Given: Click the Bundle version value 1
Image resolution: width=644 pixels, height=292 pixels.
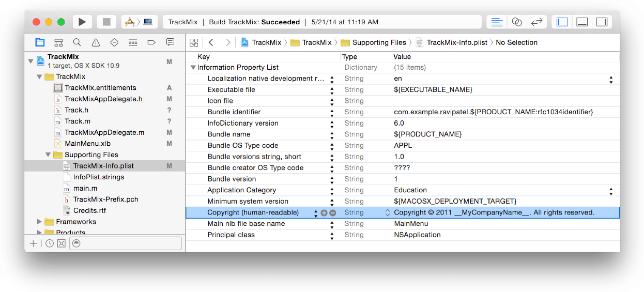Looking at the screenshot, I should coord(396,179).
